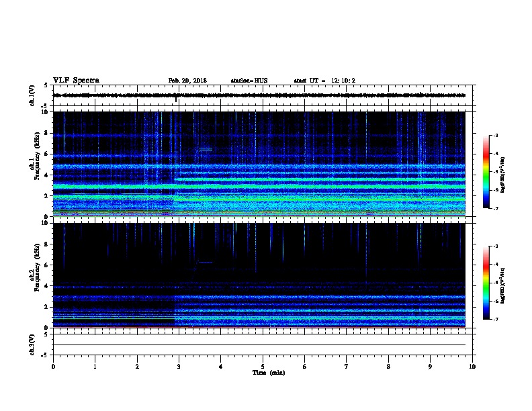Click the "Time (min)" x-axis label
Image resolution: width=532 pixels, height=411 pixels.
point(269,373)
